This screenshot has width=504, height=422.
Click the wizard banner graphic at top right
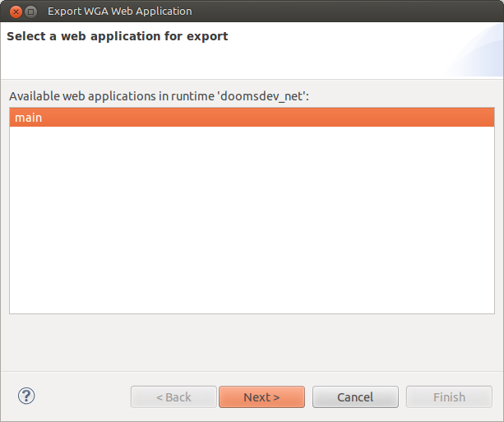point(476,50)
